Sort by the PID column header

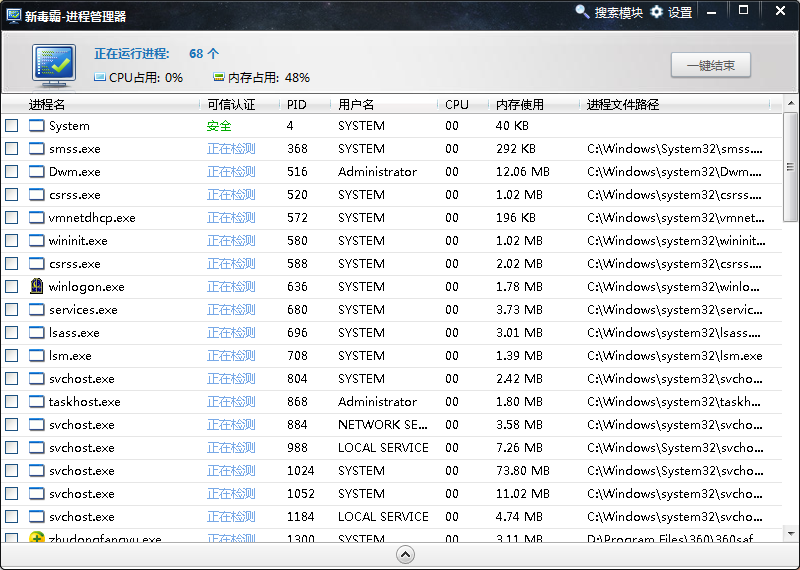[x=297, y=104]
